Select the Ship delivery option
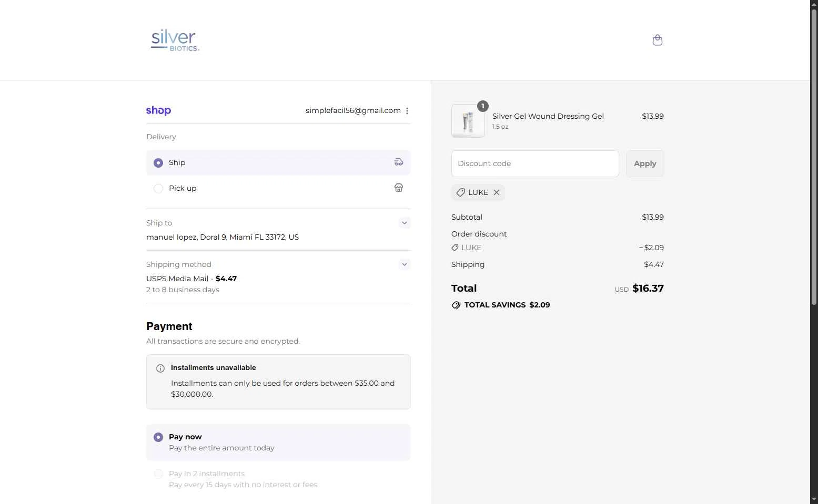The image size is (818, 504). (278, 162)
